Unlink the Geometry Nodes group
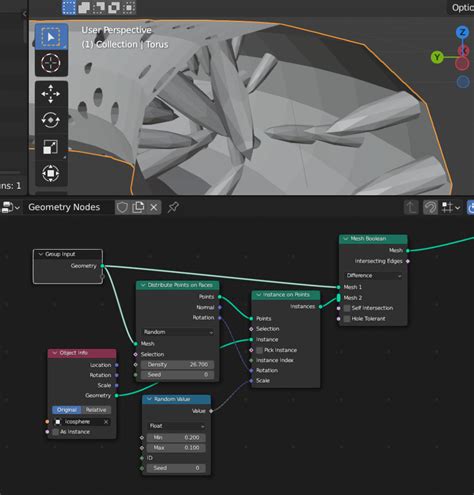 tap(154, 207)
